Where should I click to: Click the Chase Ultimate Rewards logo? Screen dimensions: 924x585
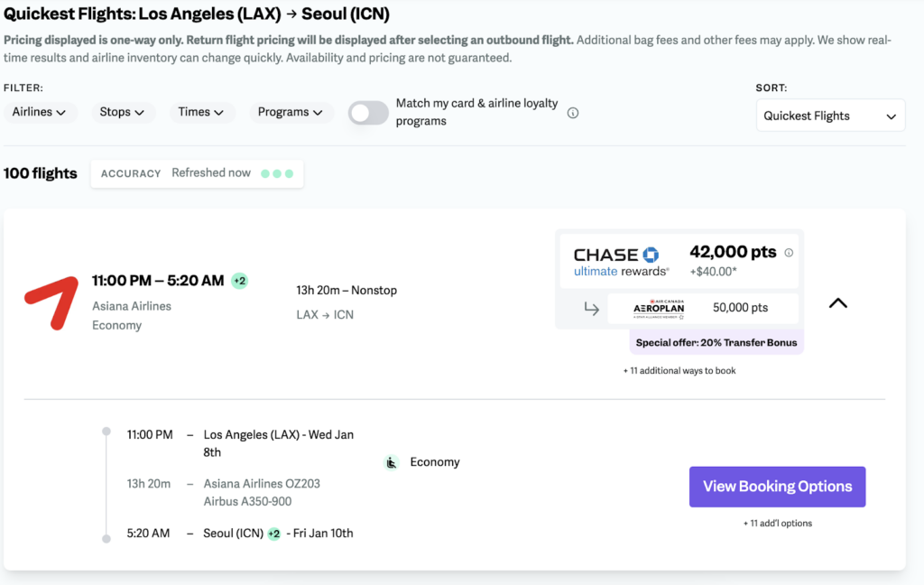click(x=621, y=262)
